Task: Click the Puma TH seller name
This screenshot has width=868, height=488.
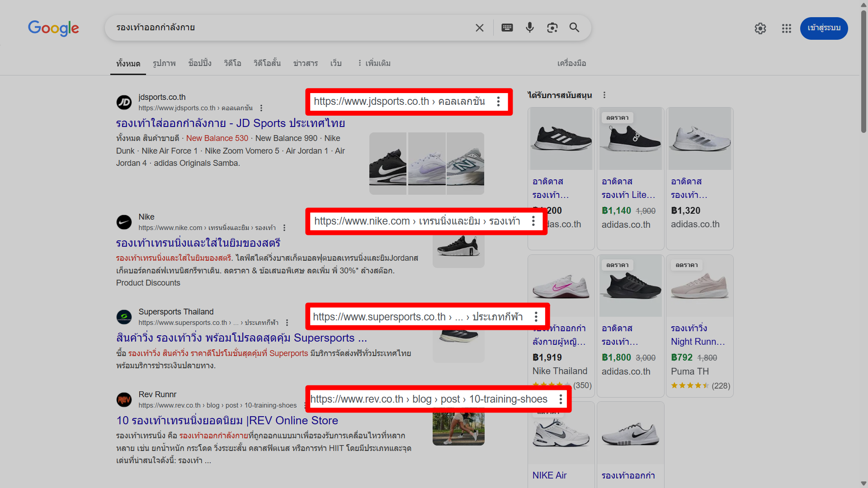Action: [690, 371]
